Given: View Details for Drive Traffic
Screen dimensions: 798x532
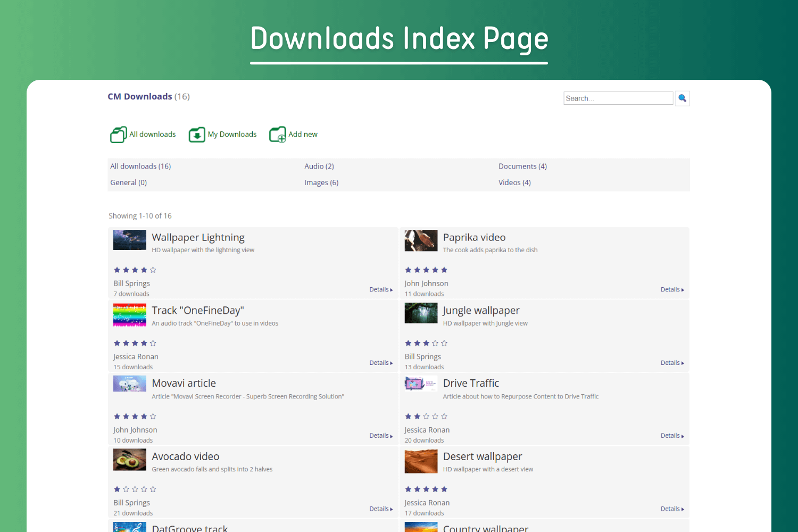Looking at the screenshot, I should [x=672, y=436].
